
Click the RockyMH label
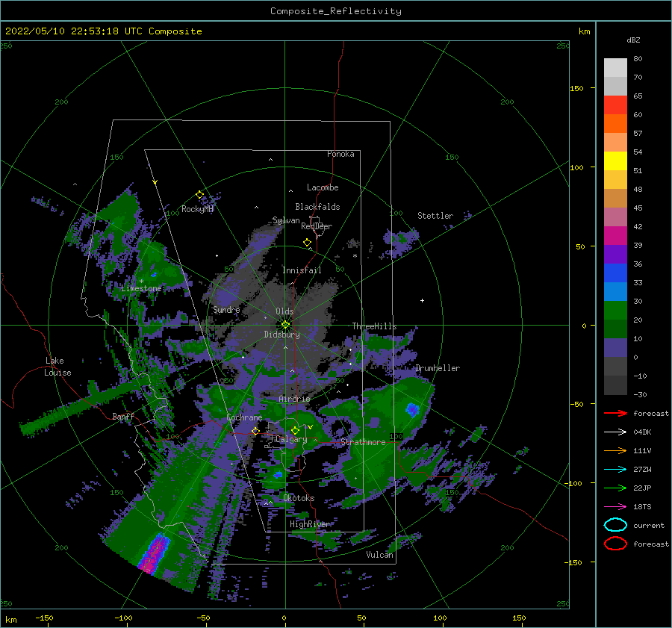click(x=197, y=209)
